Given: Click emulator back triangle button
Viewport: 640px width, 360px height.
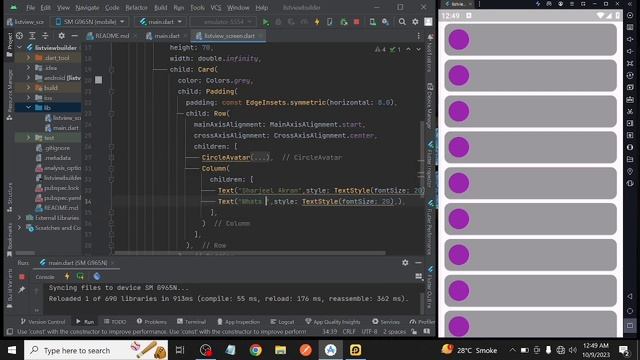Looking at the screenshot, I should 630,297.
